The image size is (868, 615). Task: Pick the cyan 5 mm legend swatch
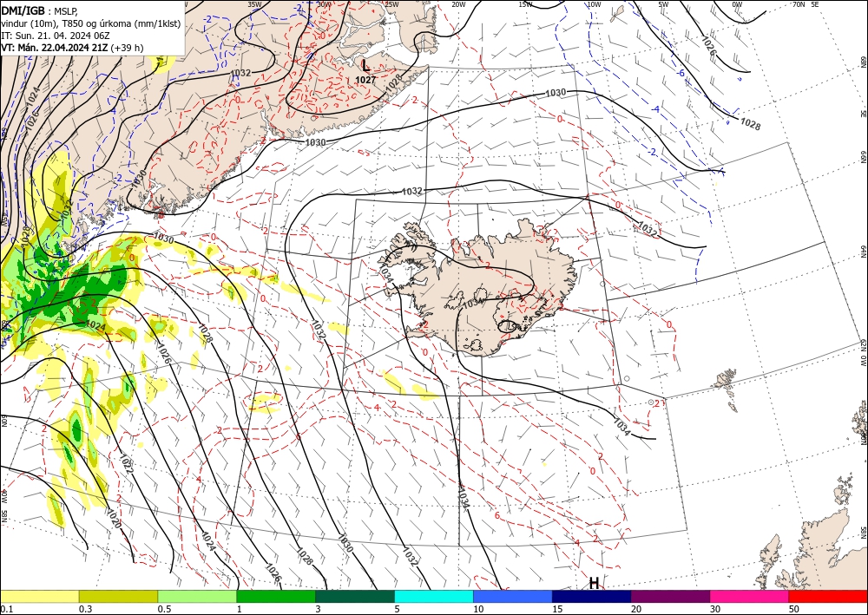pos(434,596)
